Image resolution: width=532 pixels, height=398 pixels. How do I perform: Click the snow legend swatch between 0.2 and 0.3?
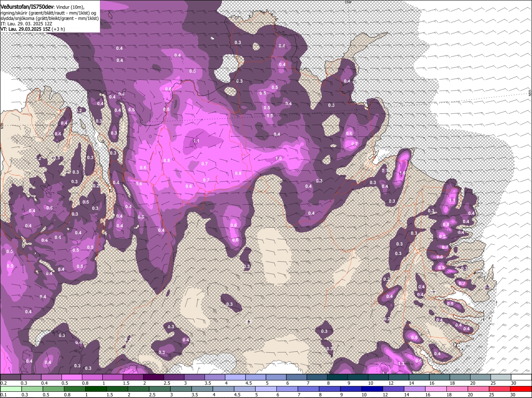[x=10, y=377]
